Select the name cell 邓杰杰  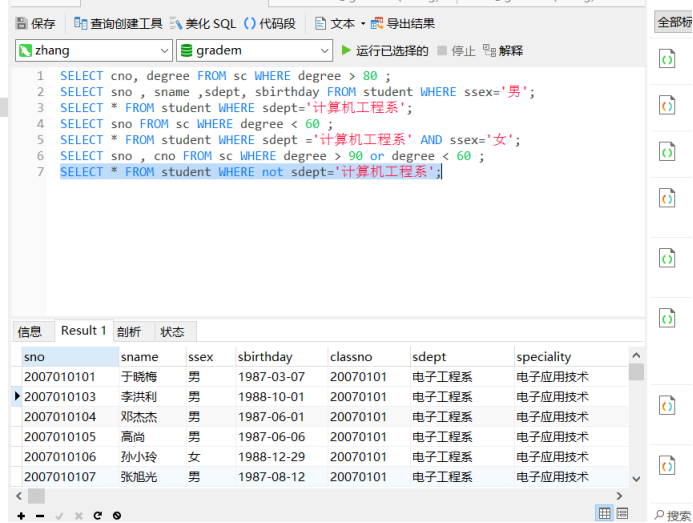click(152, 416)
